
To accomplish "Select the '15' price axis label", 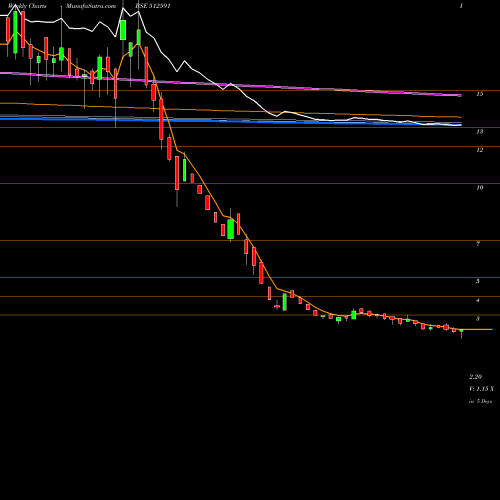I will 479,94.
